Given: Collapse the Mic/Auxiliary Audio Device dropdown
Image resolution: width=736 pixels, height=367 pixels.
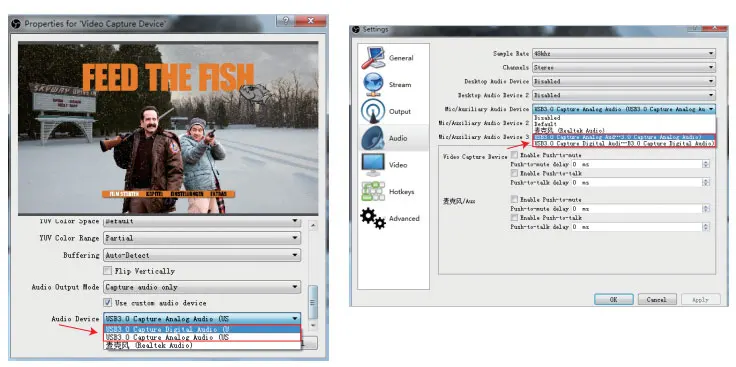Looking at the screenshot, I should pos(624,109).
